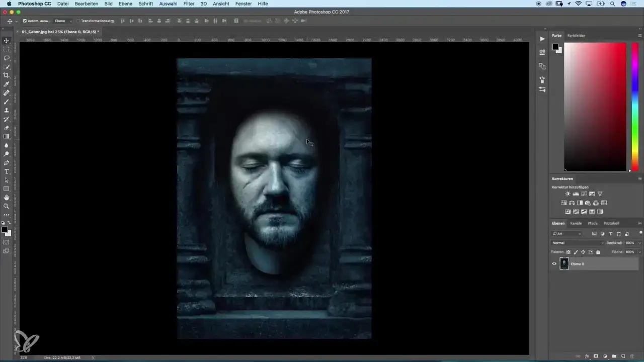Activate the Hand tool

point(7,198)
